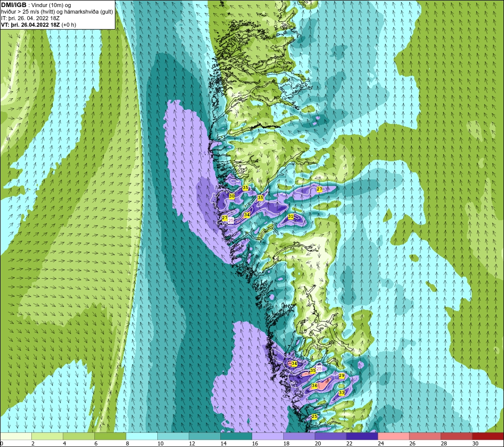Click the DMI/IGB title text

14,5
